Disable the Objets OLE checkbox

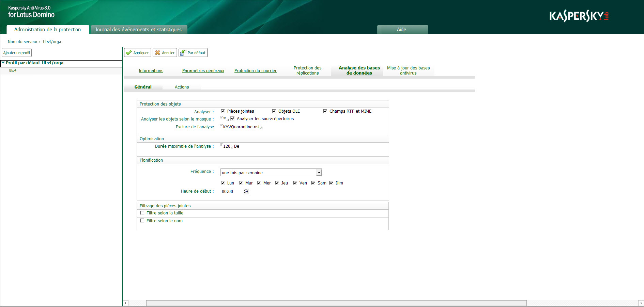[274, 111]
